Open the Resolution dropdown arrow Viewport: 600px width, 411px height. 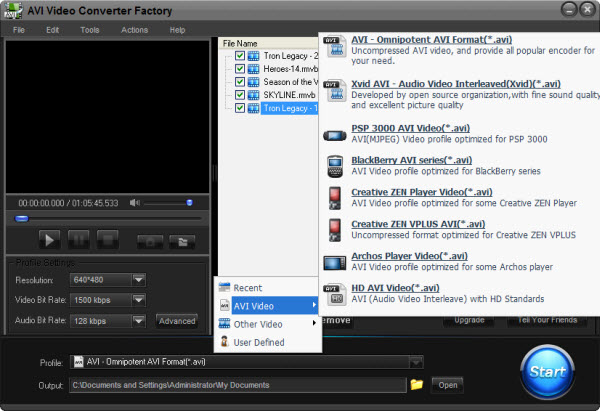click(139, 280)
